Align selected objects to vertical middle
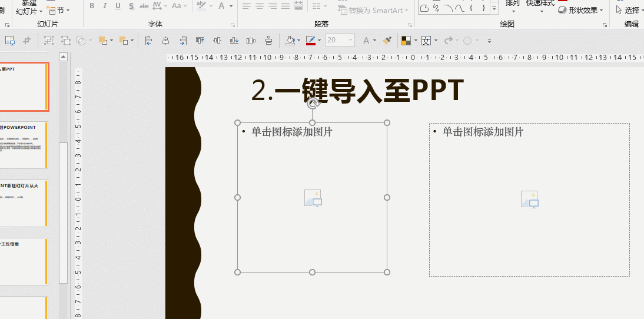This screenshot has width=644, height=319. click(x=217, y=40)
